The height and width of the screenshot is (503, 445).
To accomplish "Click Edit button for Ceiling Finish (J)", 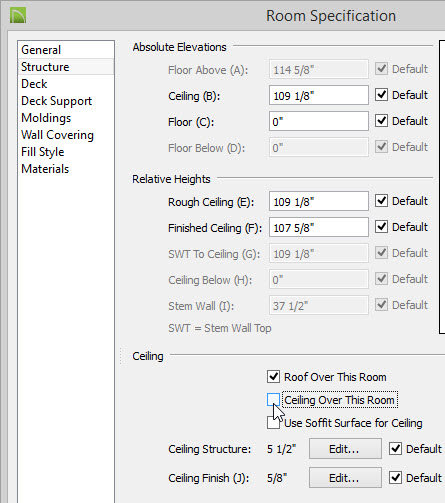I will pos(345,478).
